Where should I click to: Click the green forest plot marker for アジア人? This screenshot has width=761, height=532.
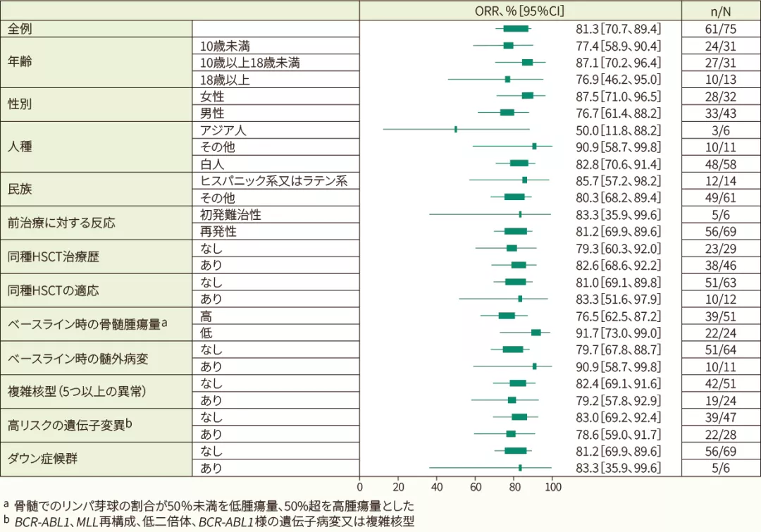(456, 130)
